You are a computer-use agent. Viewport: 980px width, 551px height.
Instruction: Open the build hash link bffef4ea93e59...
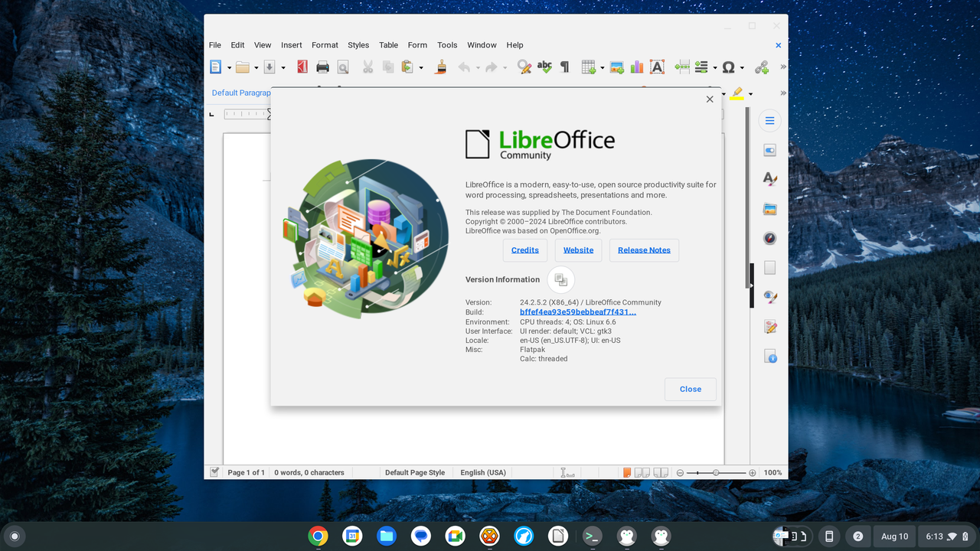pos(578,312)
